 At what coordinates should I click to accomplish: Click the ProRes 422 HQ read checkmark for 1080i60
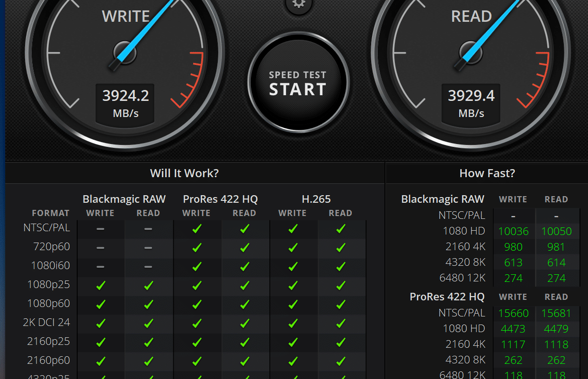point(244,266)
